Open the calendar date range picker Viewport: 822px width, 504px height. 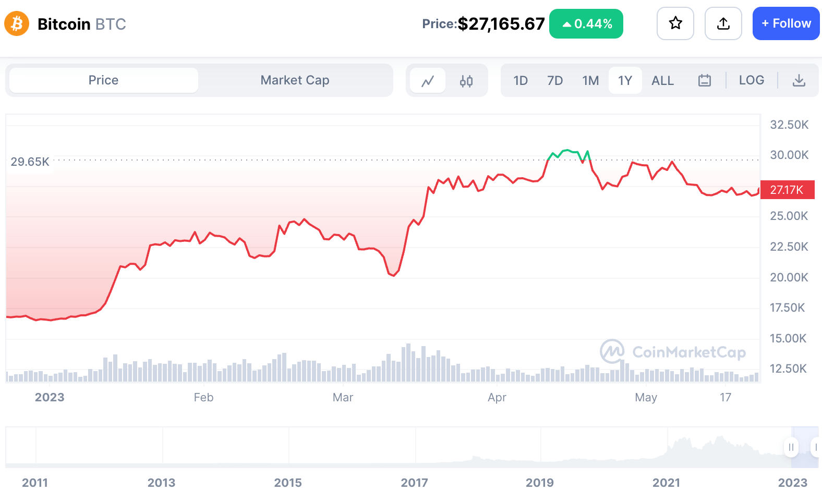click(x=705, y=80)
